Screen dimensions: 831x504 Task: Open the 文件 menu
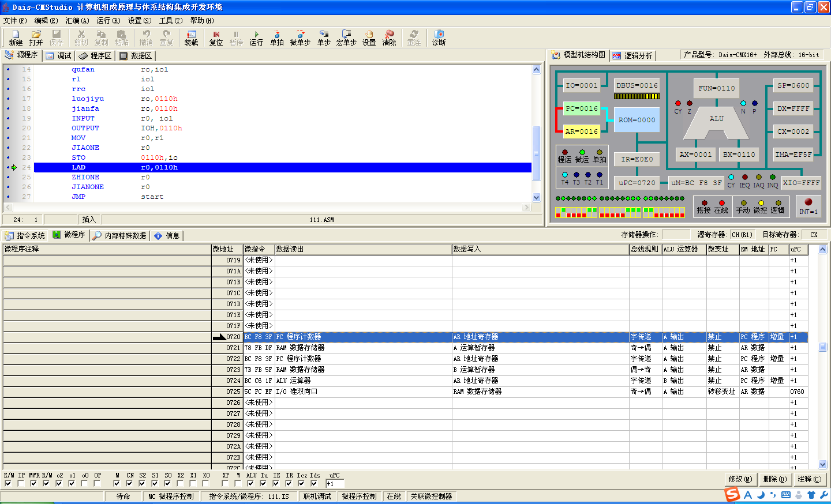coord(14,21)
